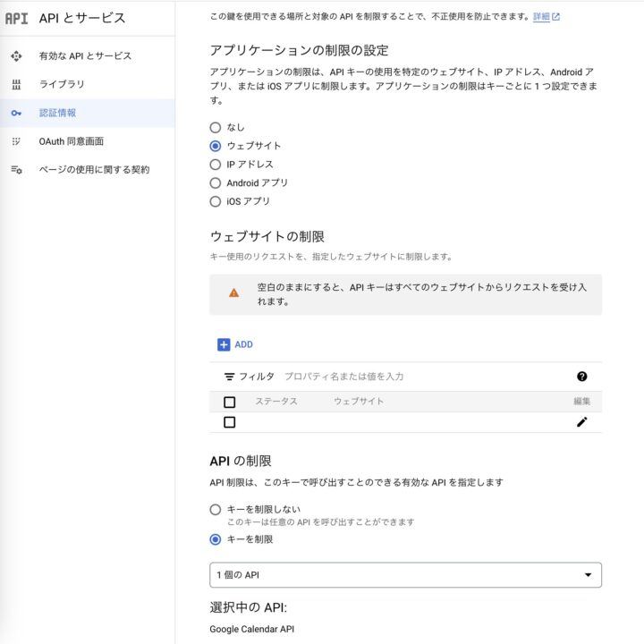Click the filter lines icon
This screenshot has height=644, width=644.
[x=229, y=377]
